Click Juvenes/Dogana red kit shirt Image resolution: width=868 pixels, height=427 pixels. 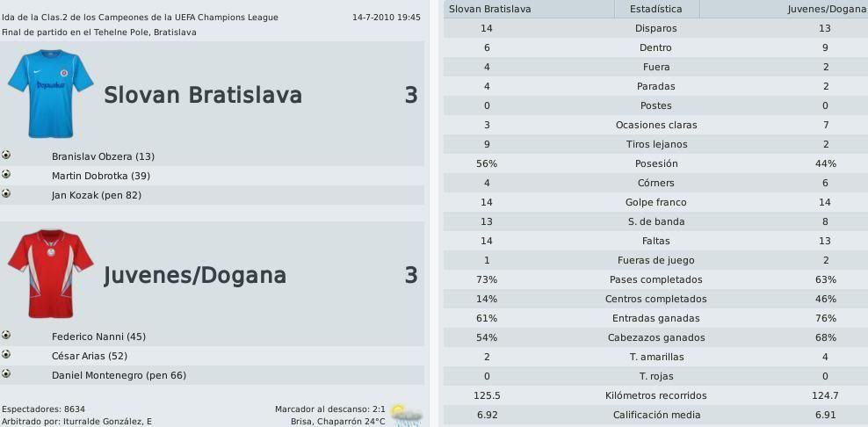pos(50,274)
